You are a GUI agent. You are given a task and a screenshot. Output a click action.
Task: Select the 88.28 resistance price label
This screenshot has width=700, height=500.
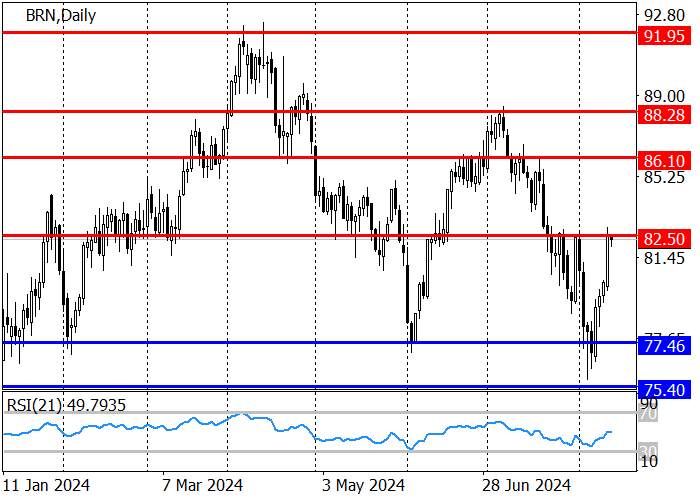coord(664,115)
